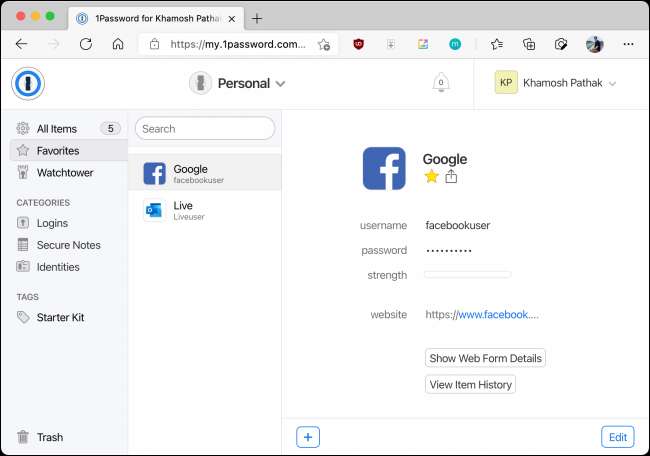
Task: Open the browser Favorites list icon
Action: point(497,44)
